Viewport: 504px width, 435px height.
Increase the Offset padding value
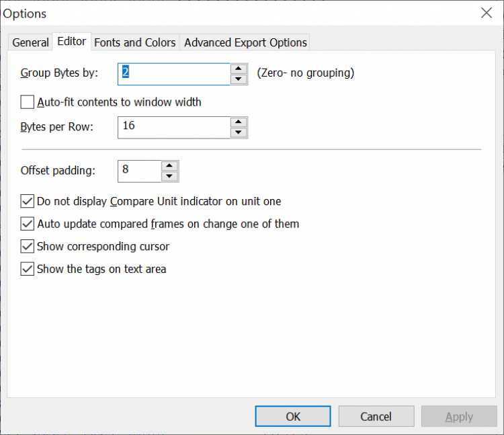click(x=170, y=165)
